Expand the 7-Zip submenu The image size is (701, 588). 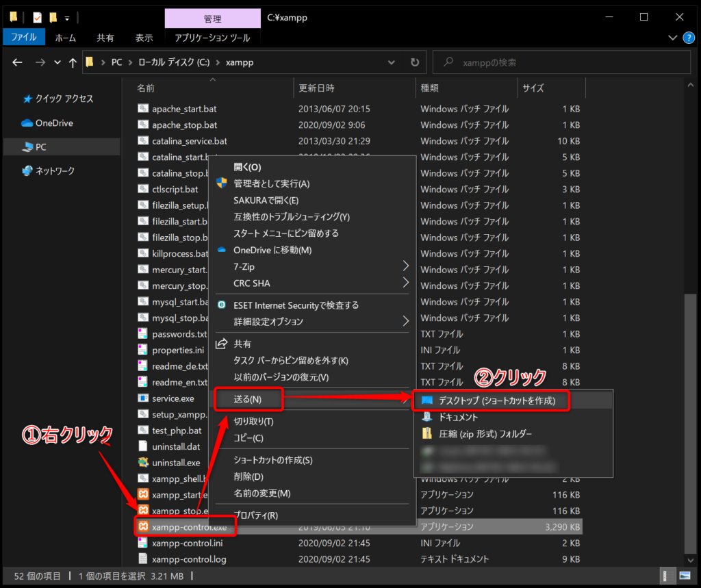pyautogui.click(x=312, y=266)
